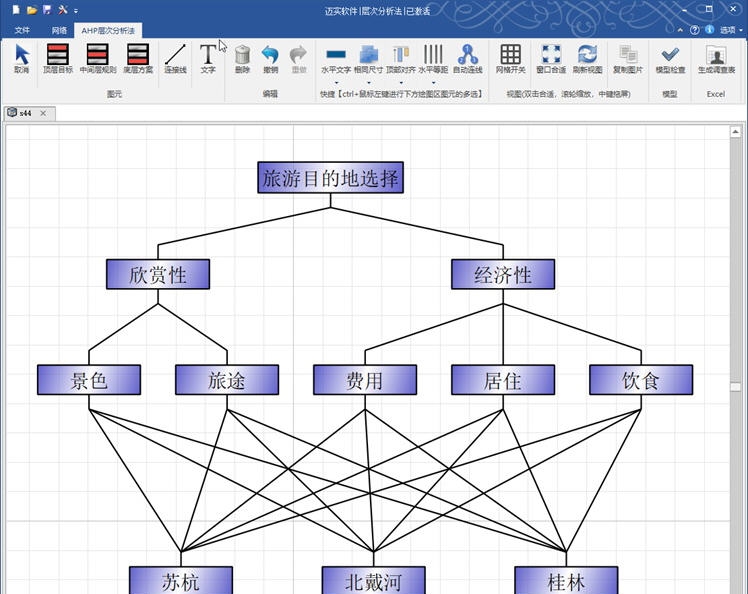Click the vertical scrollbar up arrow
748x594 pixels.
click(735, 132)
